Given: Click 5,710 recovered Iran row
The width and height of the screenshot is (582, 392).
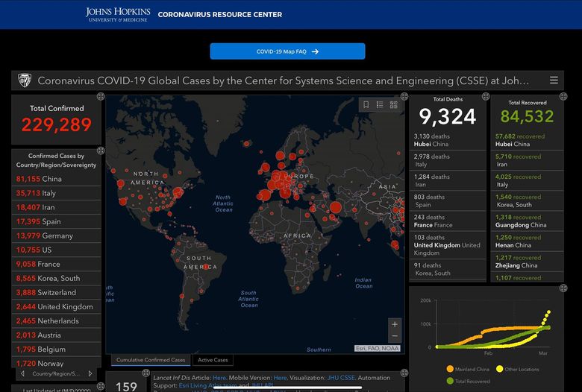Looking at the screenshot, I should point(527,160).
